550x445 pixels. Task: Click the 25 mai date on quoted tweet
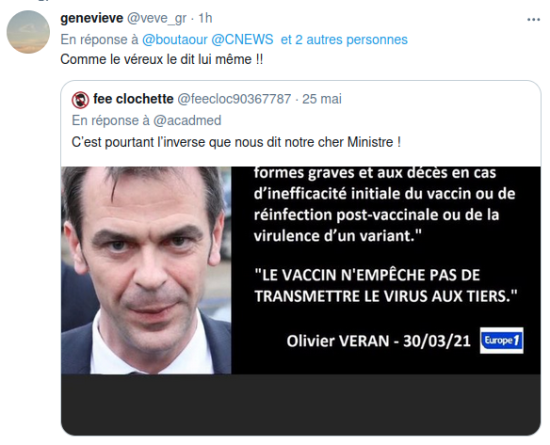click(322, 99)
